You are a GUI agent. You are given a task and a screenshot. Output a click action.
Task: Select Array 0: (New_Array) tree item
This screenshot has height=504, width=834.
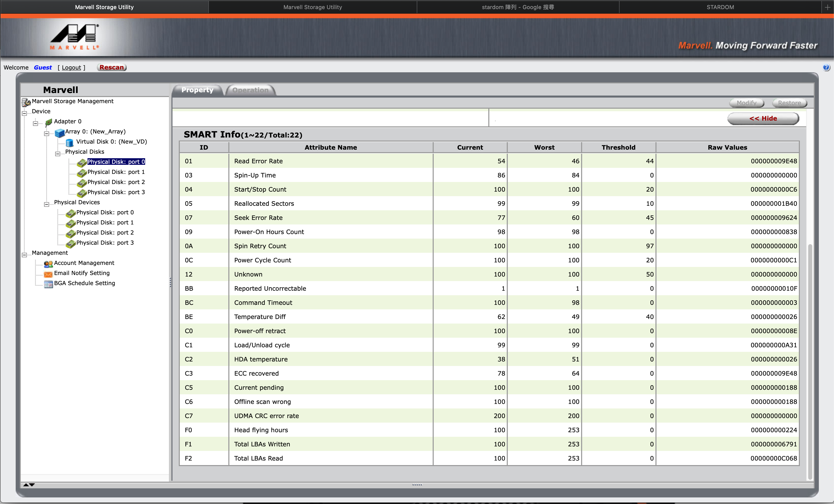(95, 132)
